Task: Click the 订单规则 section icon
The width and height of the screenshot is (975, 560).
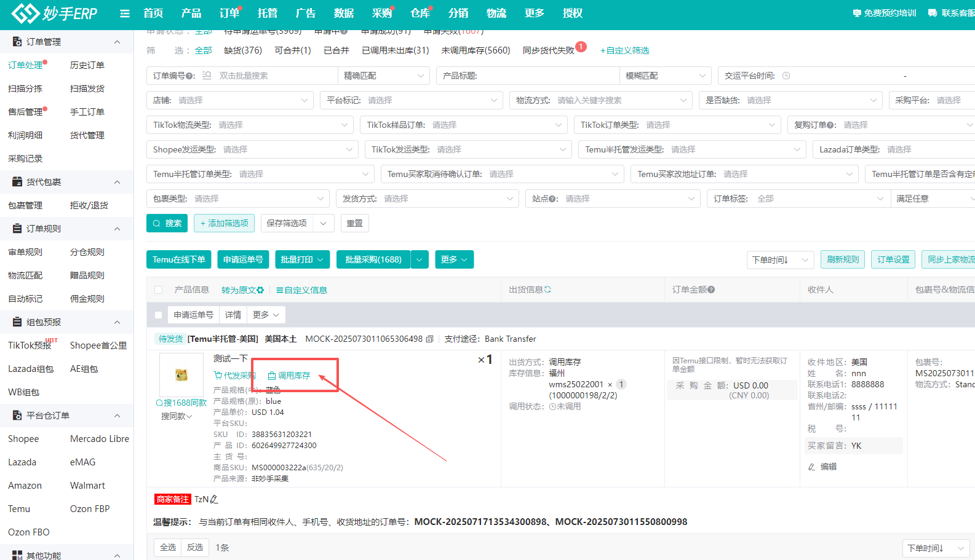Action: 17,229
